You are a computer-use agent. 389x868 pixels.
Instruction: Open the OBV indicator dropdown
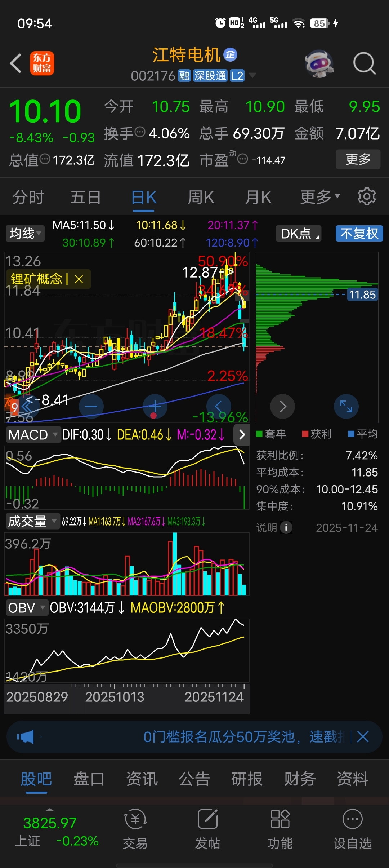[27, 608]
